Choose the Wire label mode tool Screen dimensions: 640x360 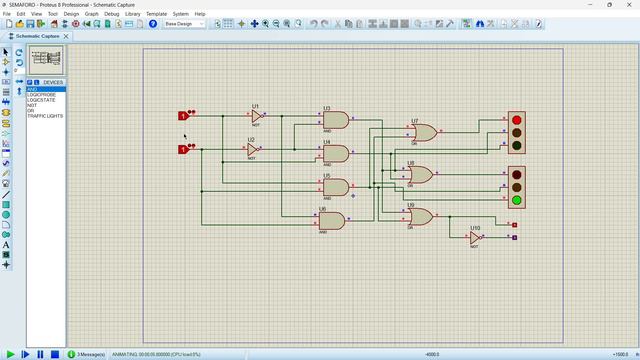(6, 82)
